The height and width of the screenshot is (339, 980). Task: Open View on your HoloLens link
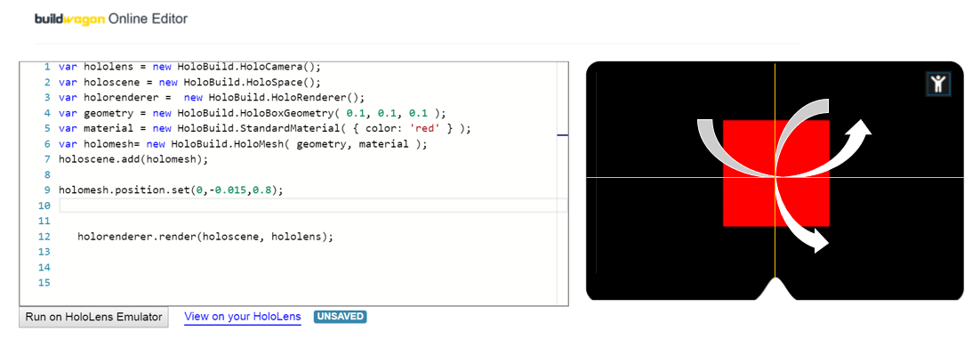pos(243,317)
